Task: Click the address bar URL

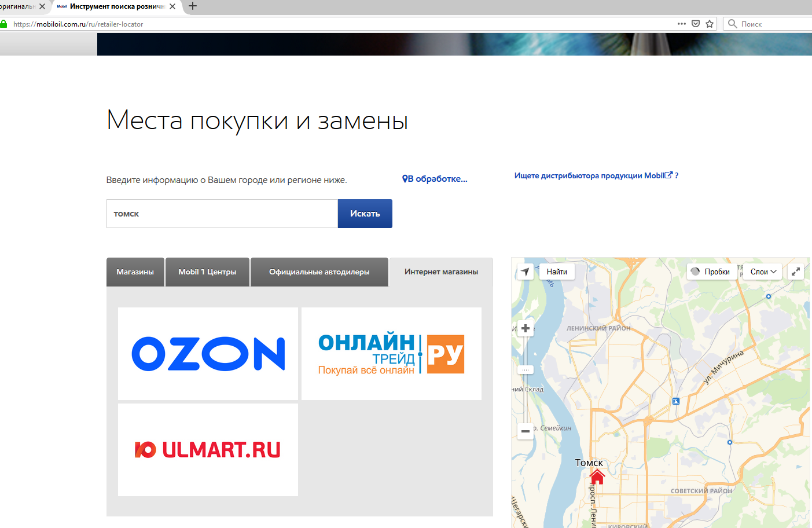Action: pyautogui.click(x=78, y=24)
